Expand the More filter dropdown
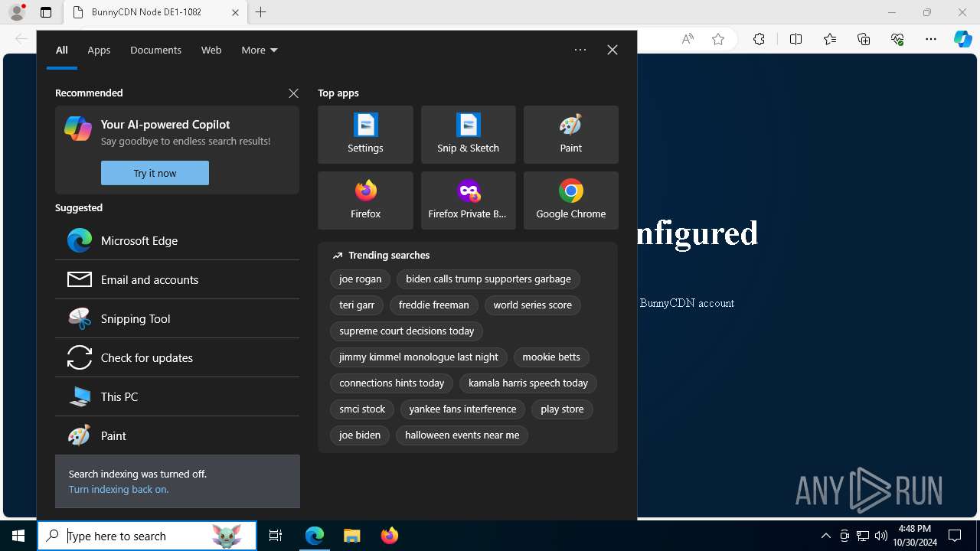This screenshot has width=980, height=551. click(x=260, y=50)
